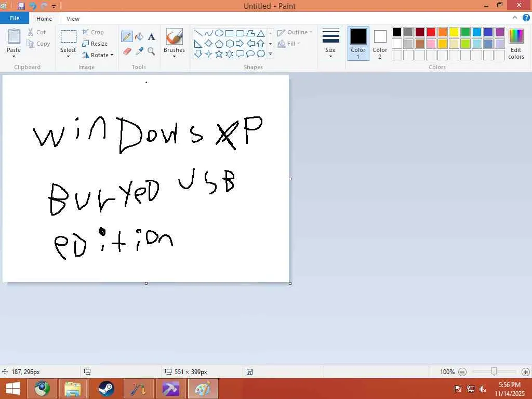Image resolution: width=532 pixels, height=399 pixels.
Task: Click the zoom slider thumb
Action: click(x=494, y=372)
